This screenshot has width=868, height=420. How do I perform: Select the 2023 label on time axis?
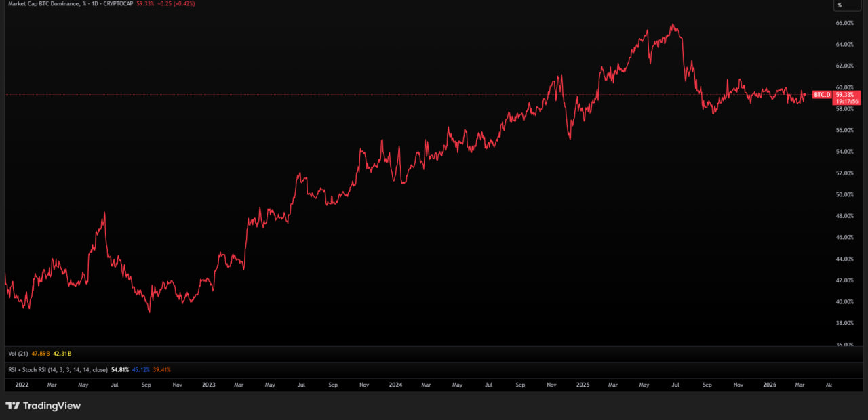[x=208, y=385]
